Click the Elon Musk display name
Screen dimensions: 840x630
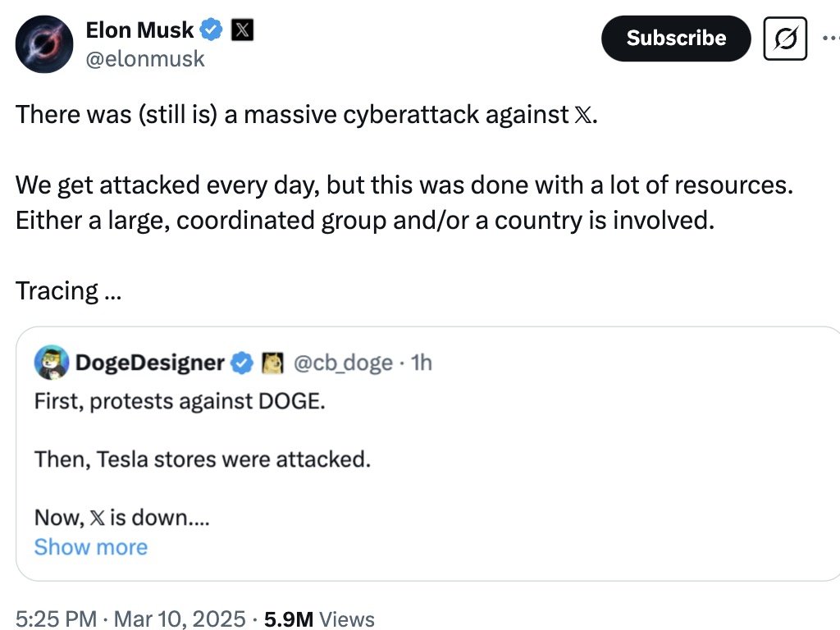click(x=139, y=30)
